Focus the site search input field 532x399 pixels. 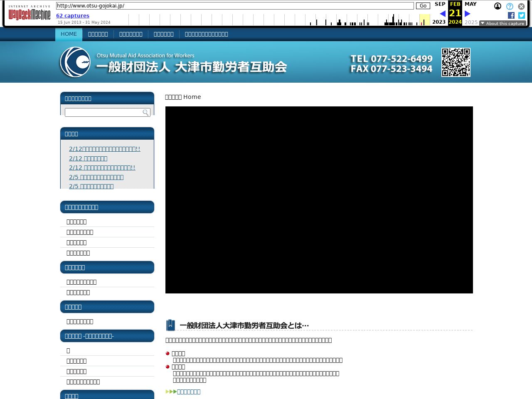107,113
